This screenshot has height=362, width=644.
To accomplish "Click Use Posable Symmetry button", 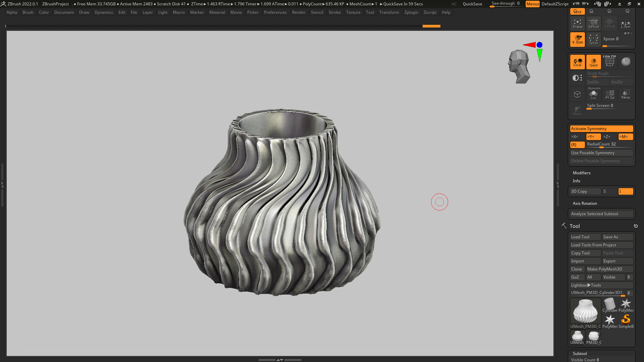I will (x=601, y=153).
